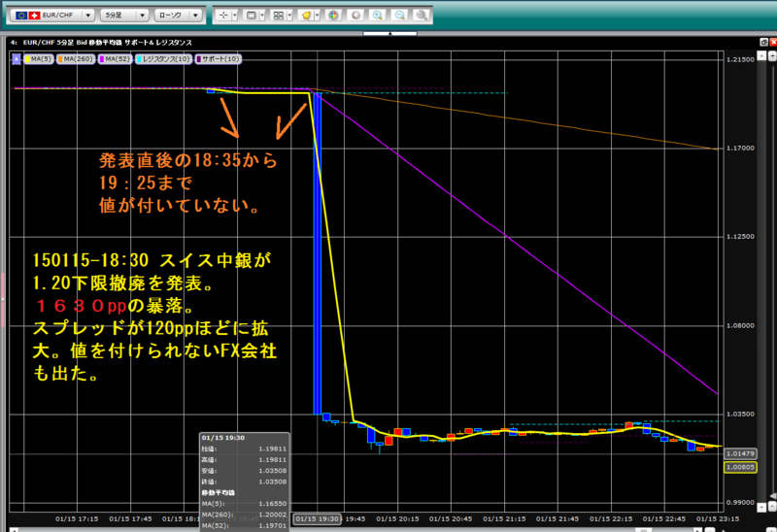Expand the crosshair tool dropdown arrow

coord(235,16)
